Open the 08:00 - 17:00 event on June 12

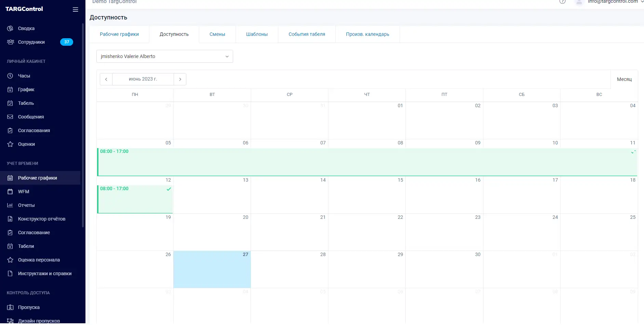(x=135, y=199)
